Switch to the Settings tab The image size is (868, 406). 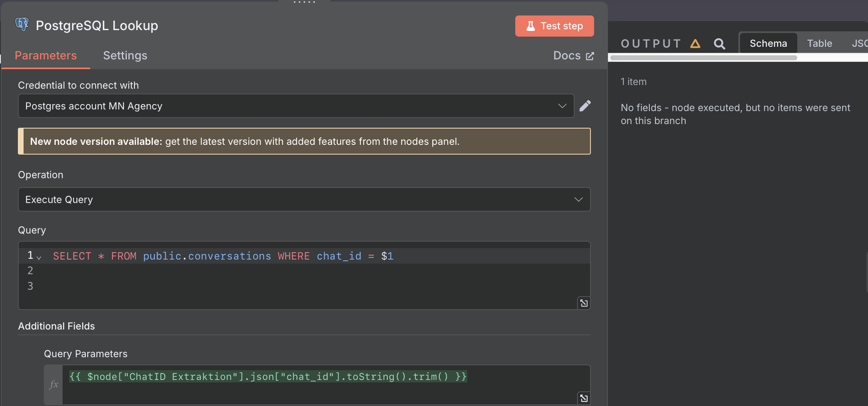125,55
